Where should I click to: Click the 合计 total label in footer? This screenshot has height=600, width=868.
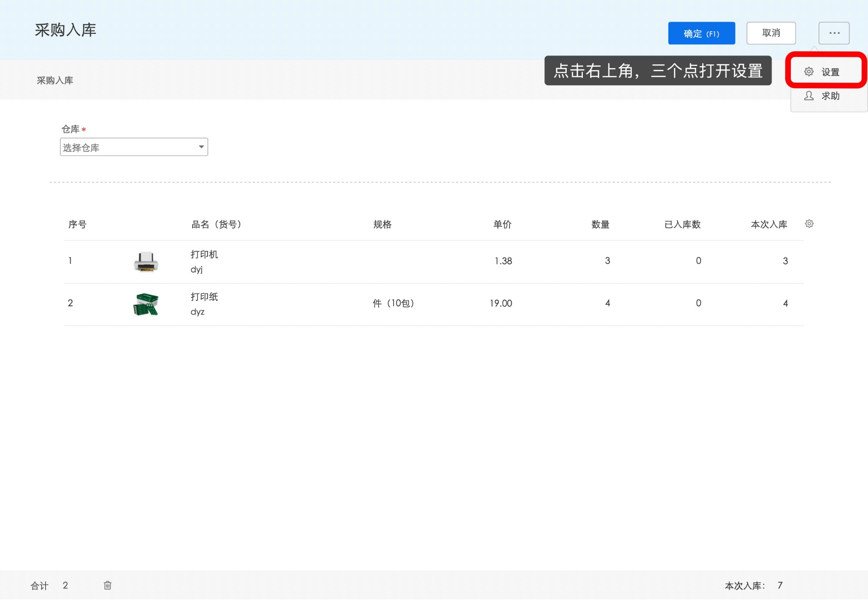tap(39, 586)
